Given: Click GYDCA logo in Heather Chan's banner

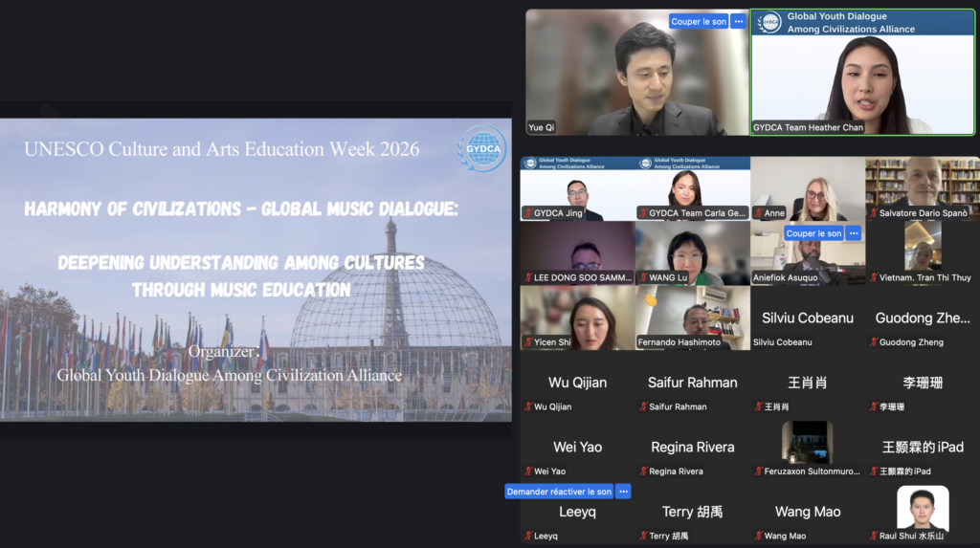Looking at the screenshot, I should (769, 23).
